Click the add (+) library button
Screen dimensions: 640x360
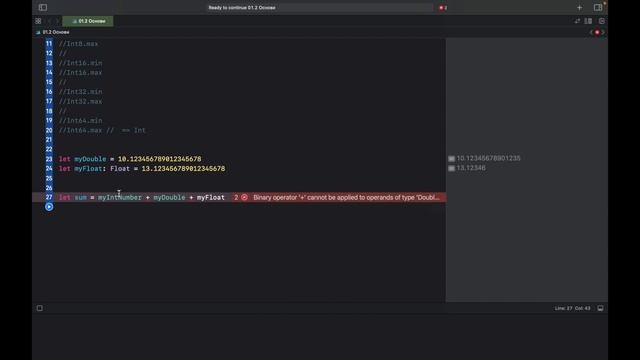[x=580, y=7]
